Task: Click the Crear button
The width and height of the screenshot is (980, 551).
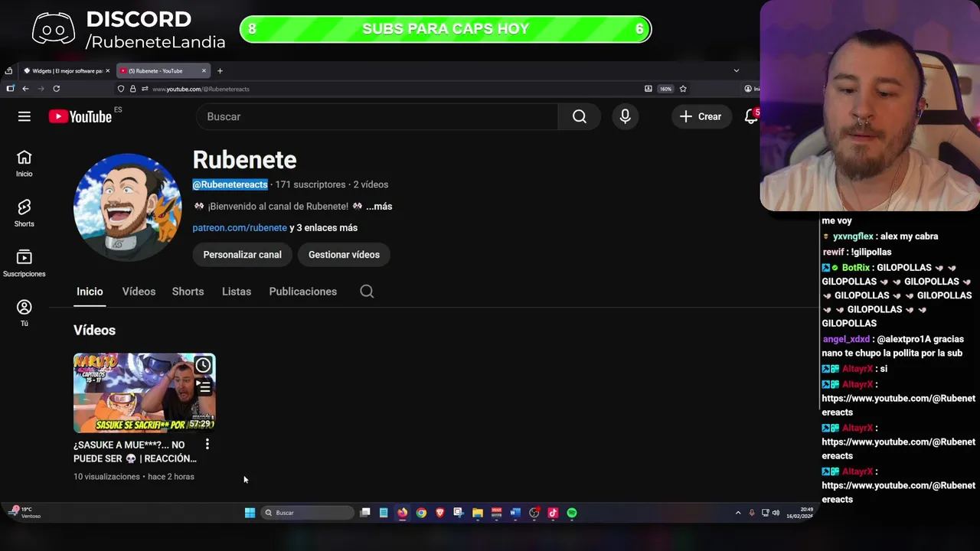Action: coord(701,116)
